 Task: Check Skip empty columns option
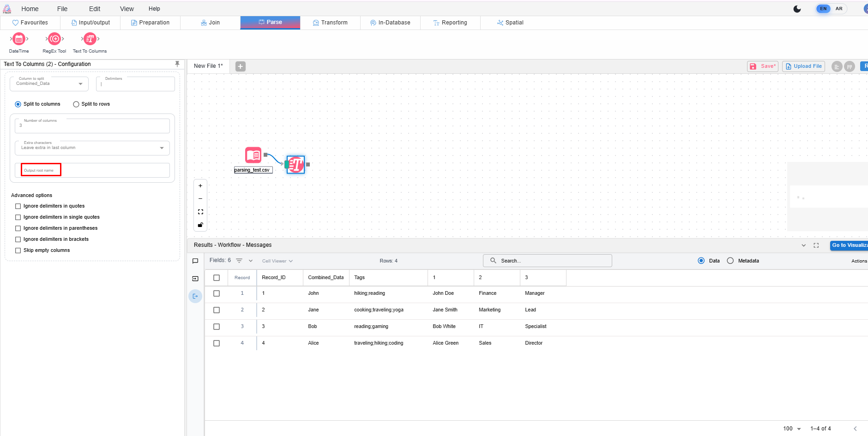pyautogui.click(x=18, y=251)
